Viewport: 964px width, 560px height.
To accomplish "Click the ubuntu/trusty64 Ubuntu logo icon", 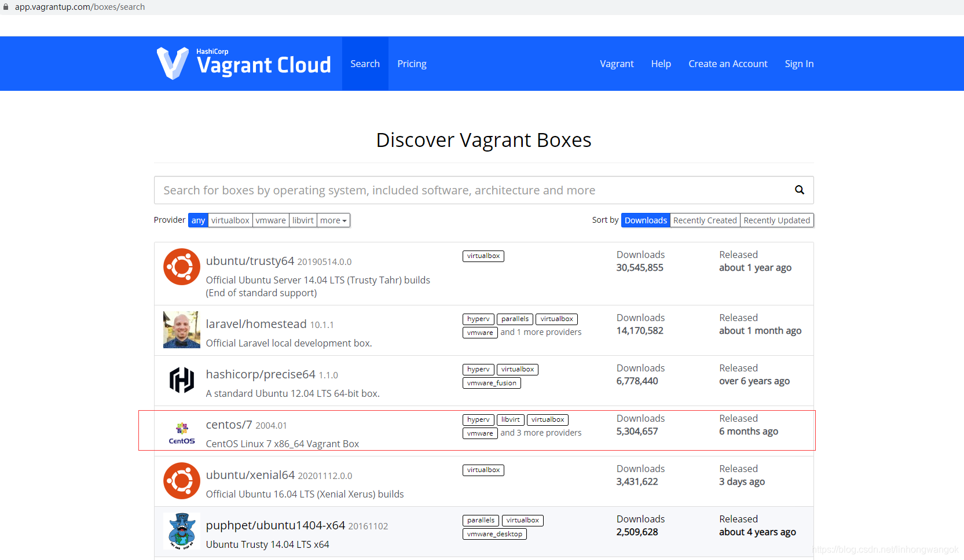I will [182, 267].
